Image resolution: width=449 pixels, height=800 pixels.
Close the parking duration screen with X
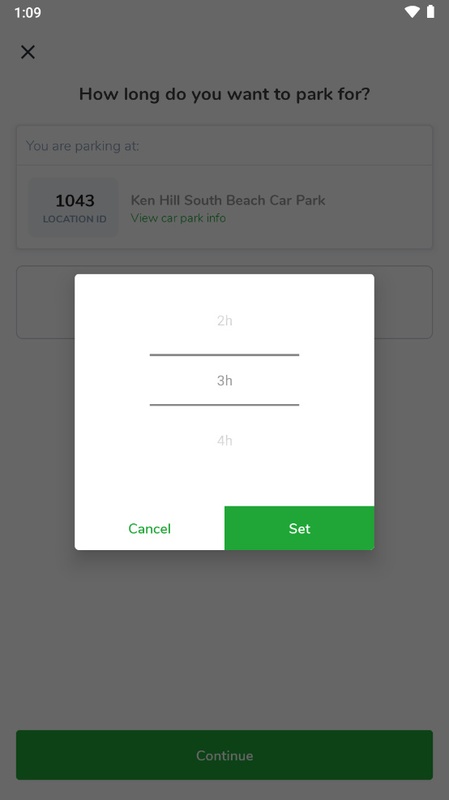click(x=28, y=52)
